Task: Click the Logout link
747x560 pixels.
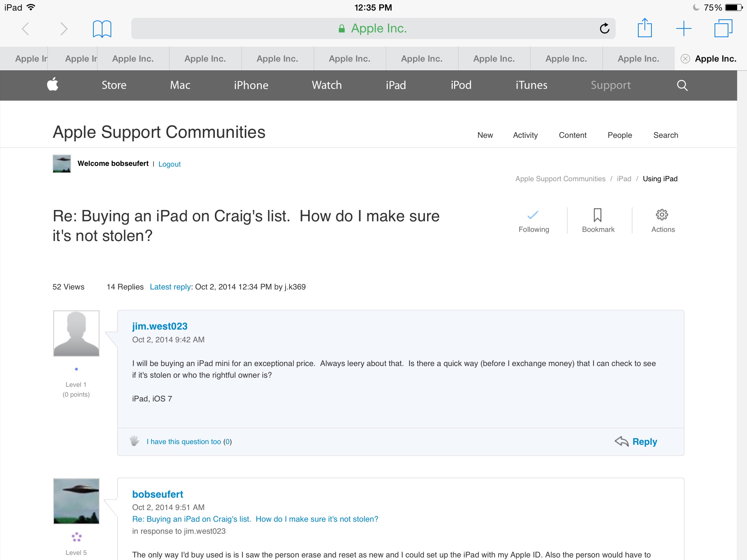Action: point(169,164)
